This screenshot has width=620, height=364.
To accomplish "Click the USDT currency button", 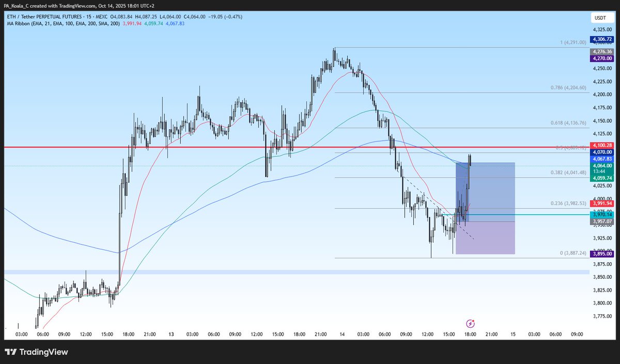I will 602,18.
